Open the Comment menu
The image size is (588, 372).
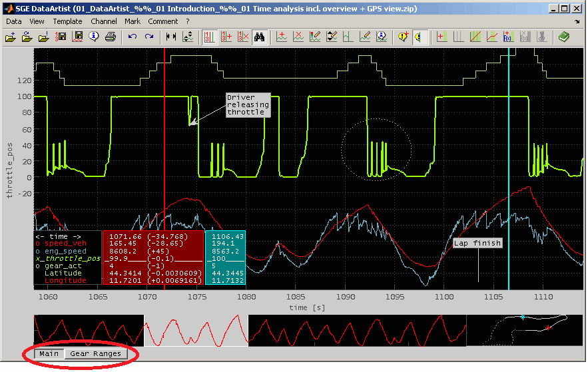(x=162, y=21)
